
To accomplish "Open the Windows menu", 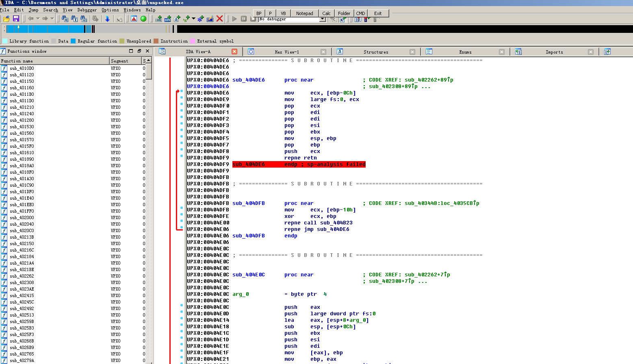I will click(x=132, y=10).
